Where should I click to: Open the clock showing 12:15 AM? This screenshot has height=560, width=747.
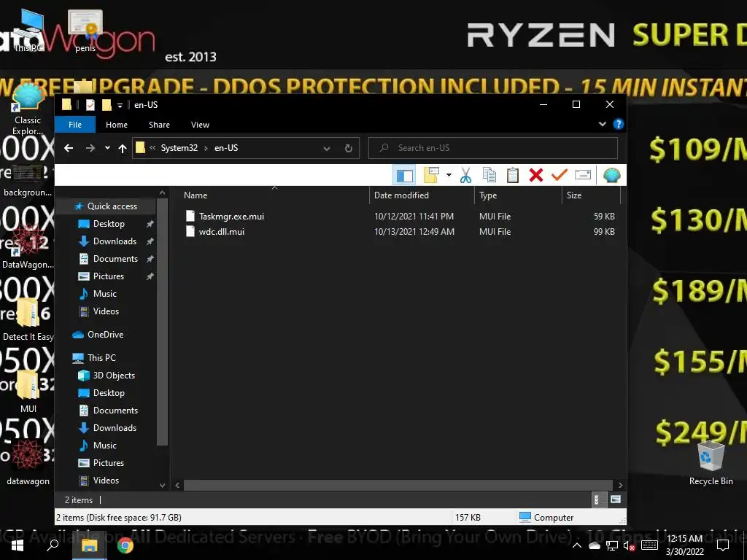click(684, 545)
